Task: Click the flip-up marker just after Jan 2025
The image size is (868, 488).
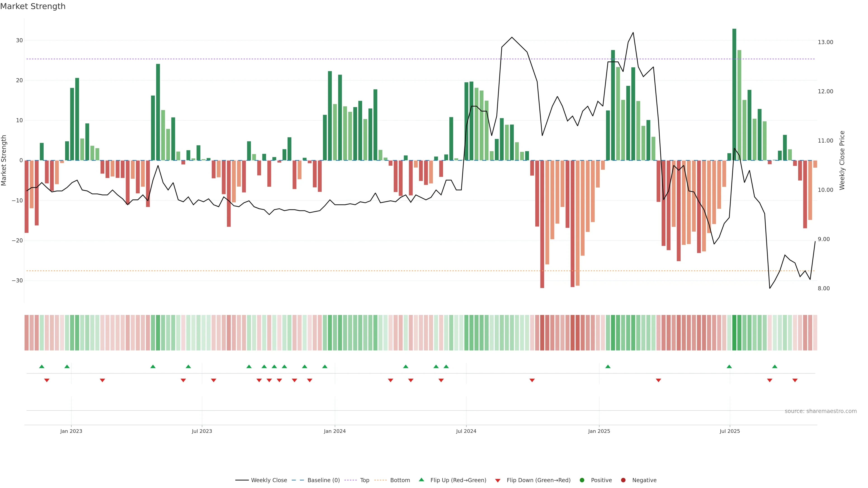Action: 608,366
